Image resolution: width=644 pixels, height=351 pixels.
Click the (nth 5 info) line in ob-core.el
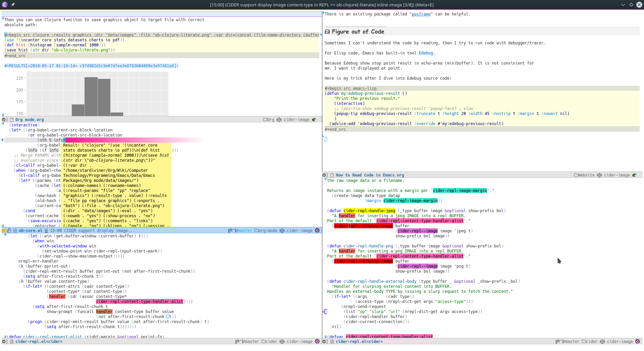51,140
